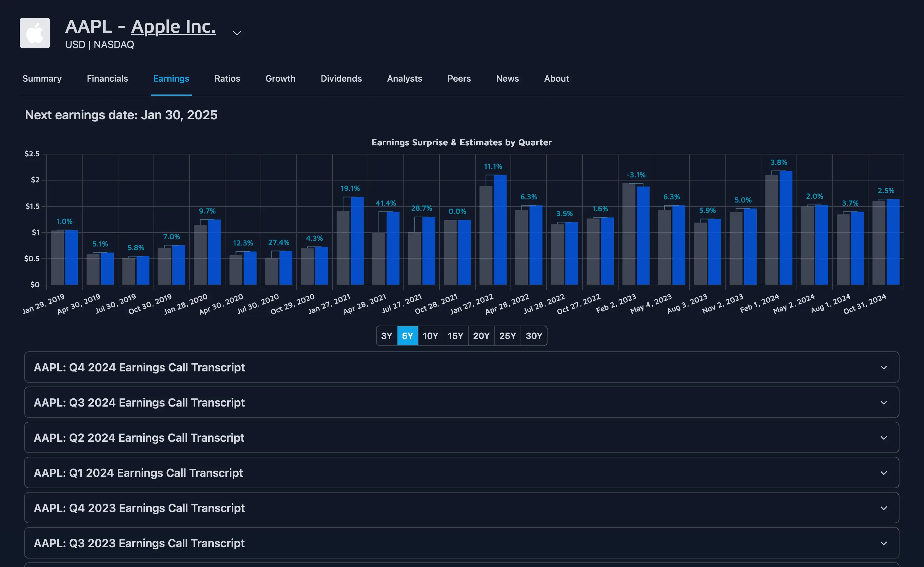Image resolution: width=924 pixels, height=567 pixels.
Task: Switch to the Financials tab
Action: (107, 78)
